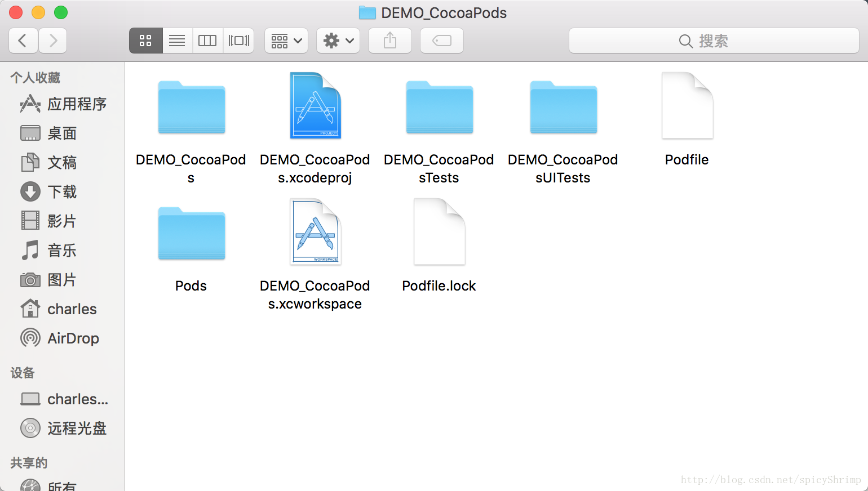This screenshot has height=491, width=868.
Task: Click the 个人收藏 sidebar section header
Action: point(35,78)
